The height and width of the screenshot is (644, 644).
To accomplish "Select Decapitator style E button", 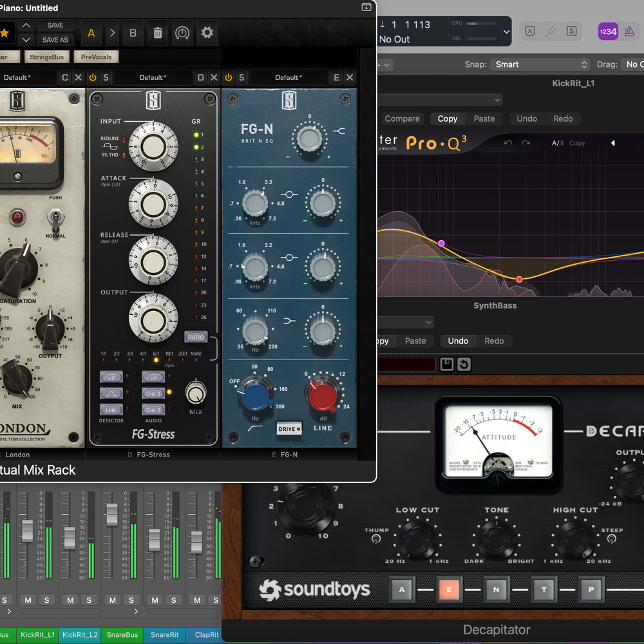I will tap(448, 589).
